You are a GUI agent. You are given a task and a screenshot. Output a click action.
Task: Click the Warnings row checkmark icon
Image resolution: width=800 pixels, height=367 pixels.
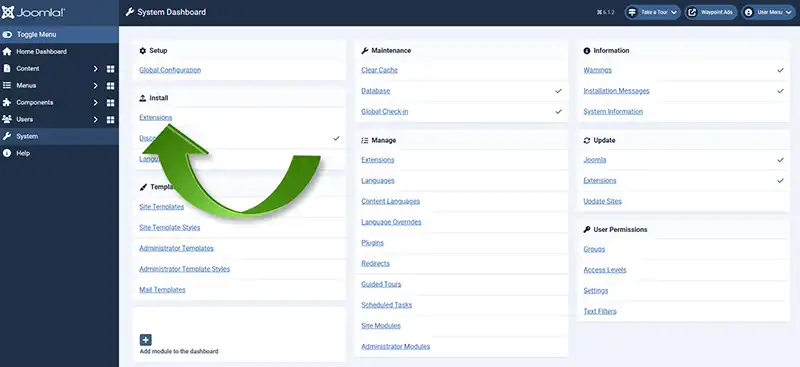780,70
